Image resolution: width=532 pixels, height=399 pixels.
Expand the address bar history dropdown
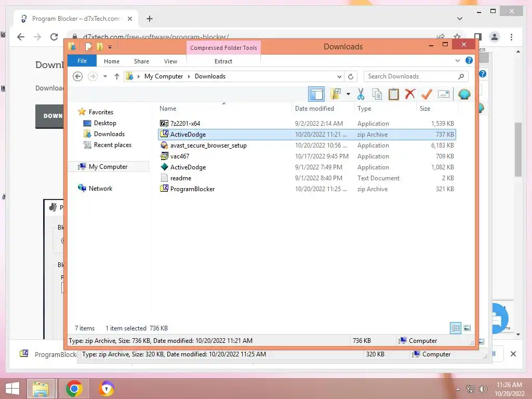[339, 77]
